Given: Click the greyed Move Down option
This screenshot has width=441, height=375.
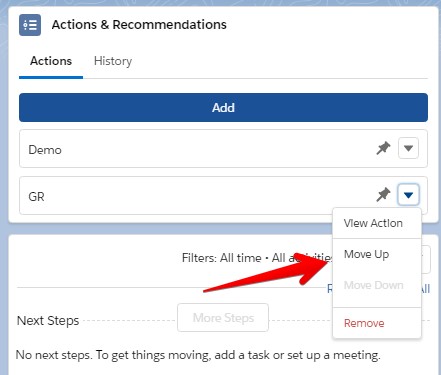Looking at the screenshot, I should [374, 285].
